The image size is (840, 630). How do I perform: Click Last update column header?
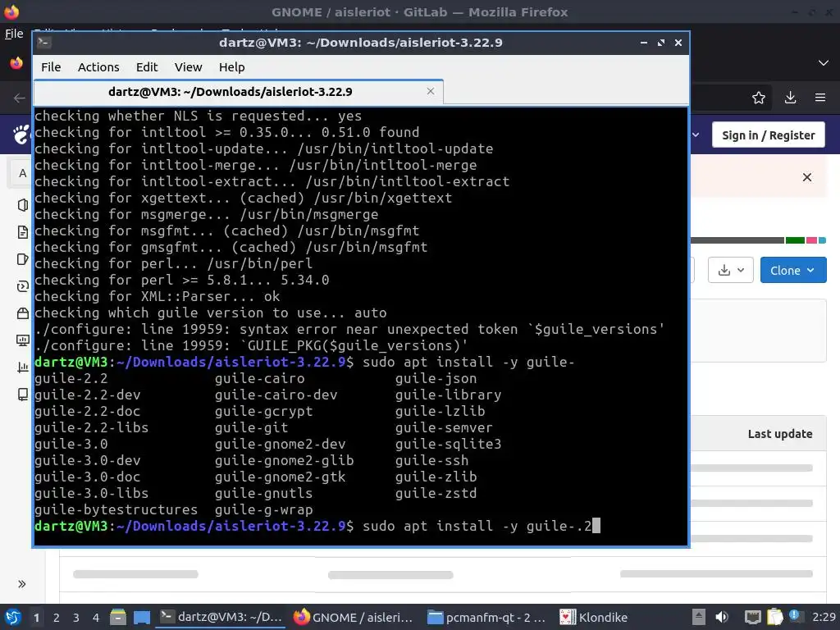point(779,434)
